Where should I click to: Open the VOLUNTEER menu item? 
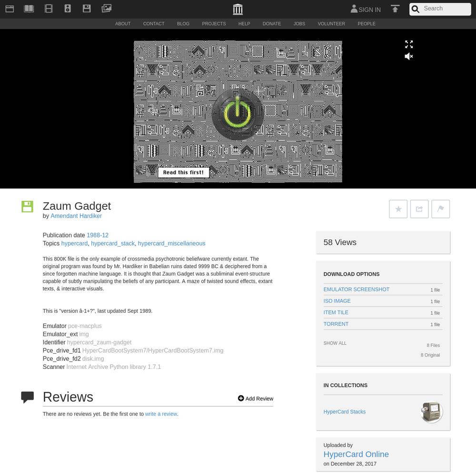pos(331,24)
